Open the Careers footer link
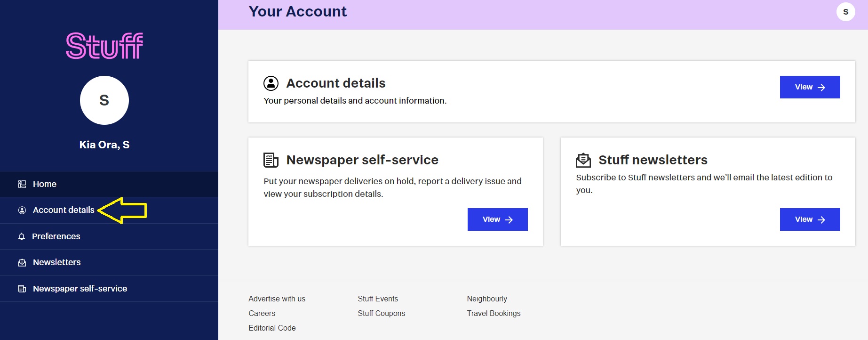868x340 pixels. point(262,313)
